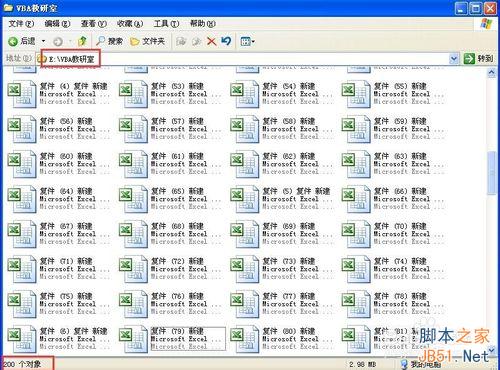This screenshot has height=370, width=500.
Task: Click status bar size 2.98 MB
Action: 363,365
